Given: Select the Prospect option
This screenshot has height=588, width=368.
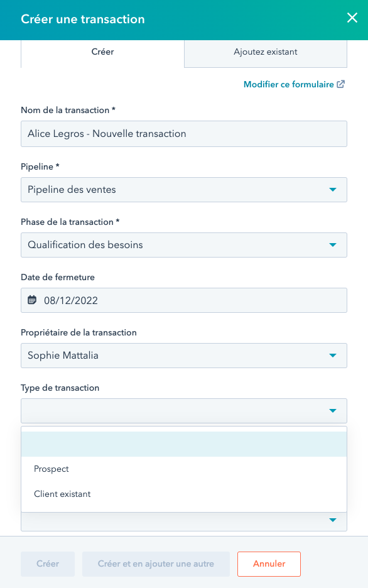Looking at the screenshot, I should click(x=51, y=469).
